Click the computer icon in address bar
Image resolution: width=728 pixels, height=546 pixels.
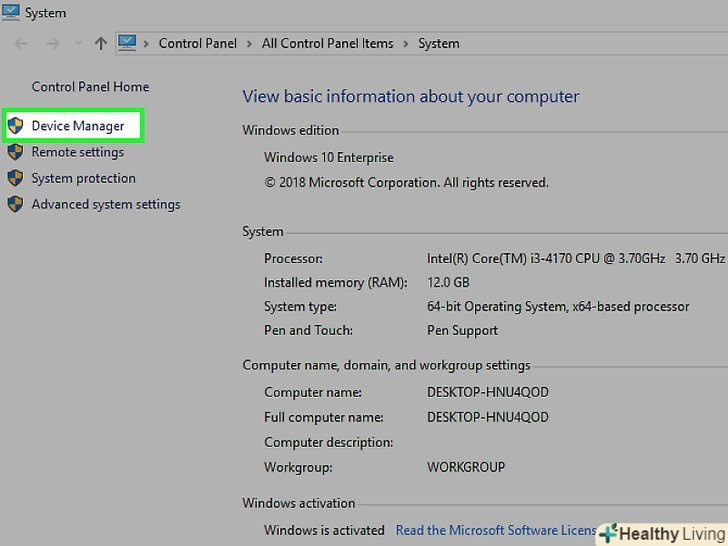(127, 43)
